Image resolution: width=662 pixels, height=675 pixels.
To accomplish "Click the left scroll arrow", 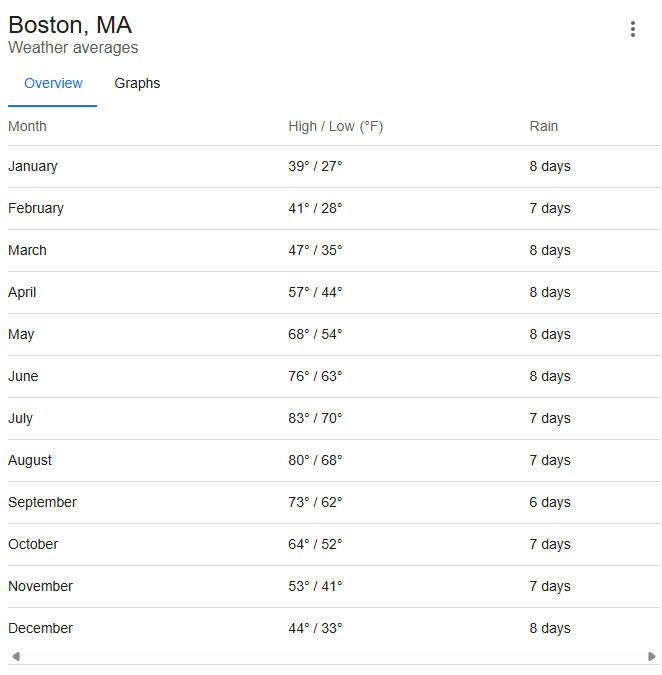I will click(15, 657).
